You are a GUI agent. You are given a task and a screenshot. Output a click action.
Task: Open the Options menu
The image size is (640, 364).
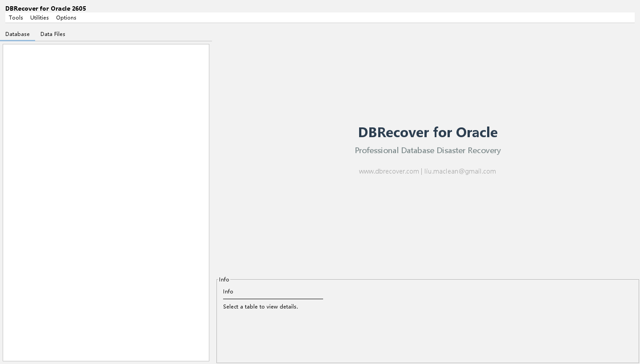(x=66, y=18)
